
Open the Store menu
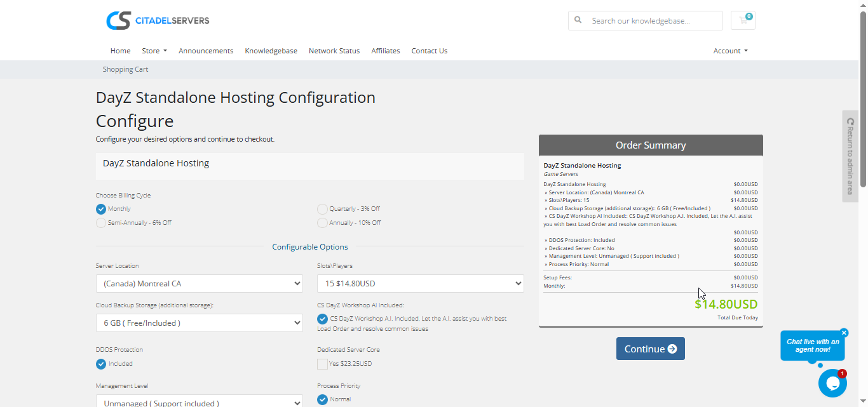[x=154, y=50]
